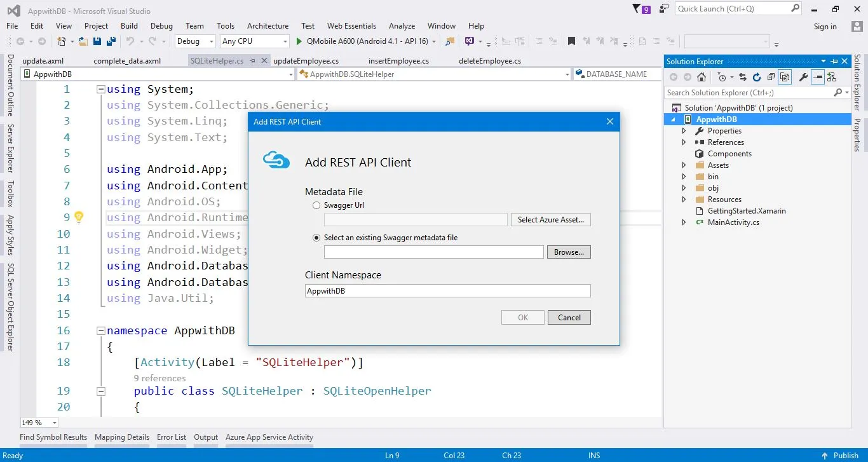Open the Debug menu
Screen dimensions: 868x462
tap(161, 26)
